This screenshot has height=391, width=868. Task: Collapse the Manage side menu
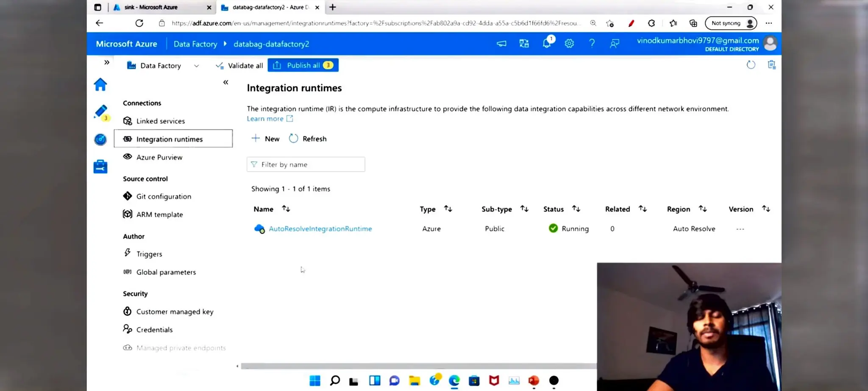pos(225,82)
